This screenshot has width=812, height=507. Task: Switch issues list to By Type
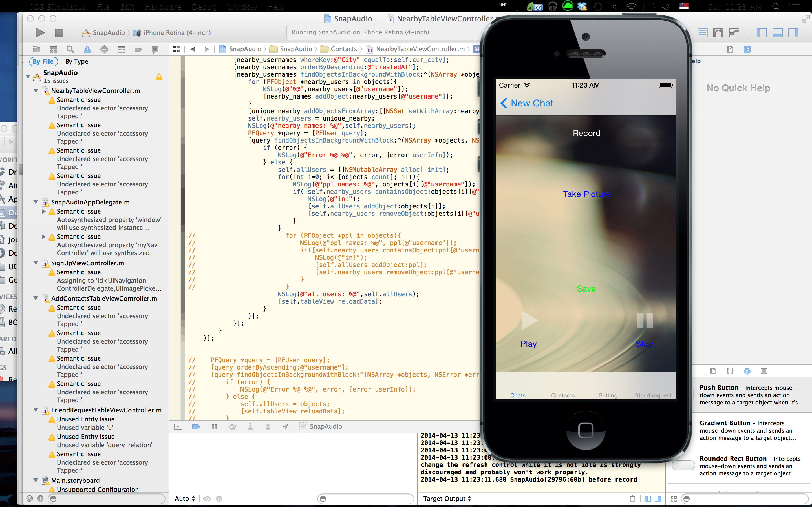point(76,61)
